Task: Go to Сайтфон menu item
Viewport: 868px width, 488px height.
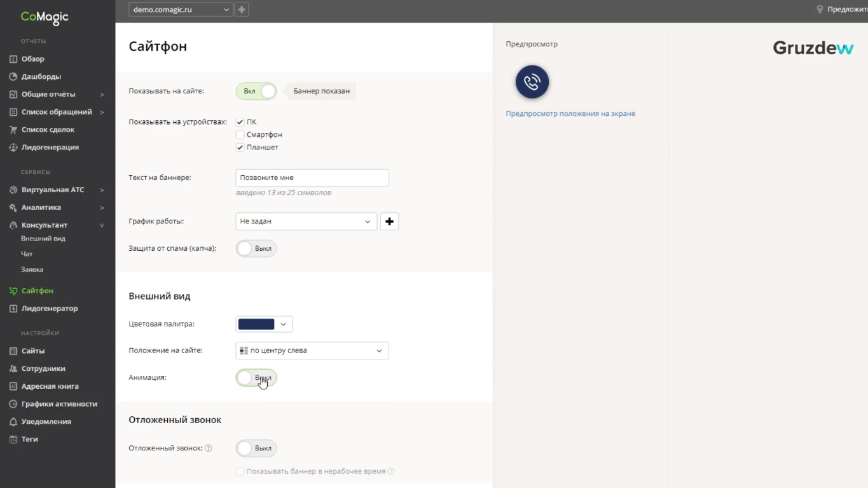Action: coord(38,291)
